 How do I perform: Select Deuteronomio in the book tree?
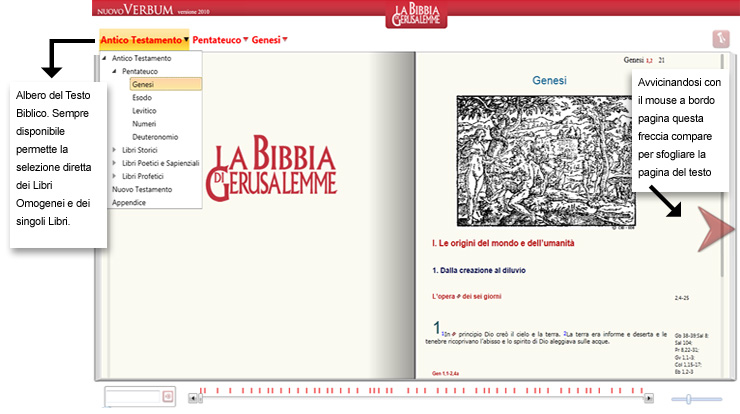coord(155,137)
